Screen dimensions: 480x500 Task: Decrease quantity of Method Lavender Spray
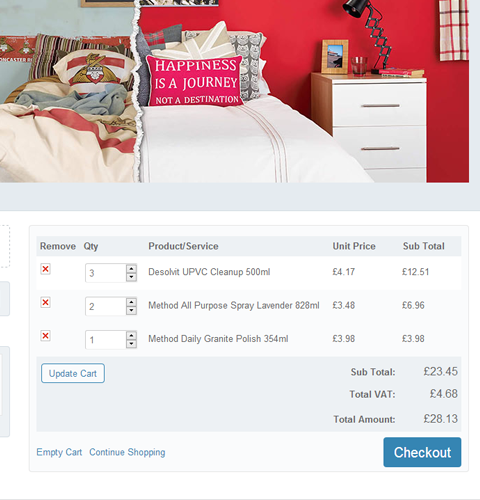tap(132, 310)
